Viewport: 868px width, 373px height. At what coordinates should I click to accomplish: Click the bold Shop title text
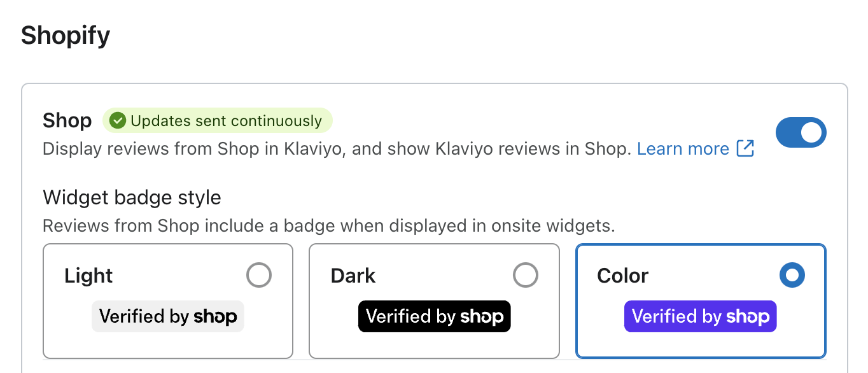[67, 120]
